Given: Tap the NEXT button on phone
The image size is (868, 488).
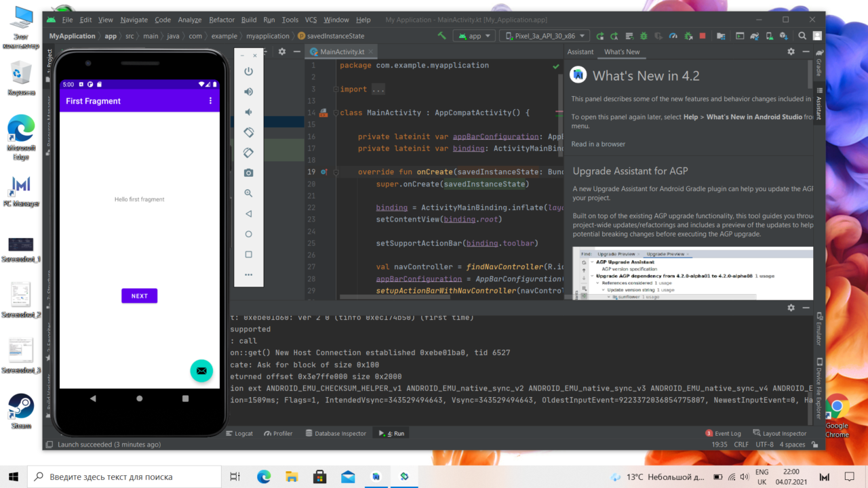Looking at the screenshot, I should pyautogui.click(x=139, y=296).
